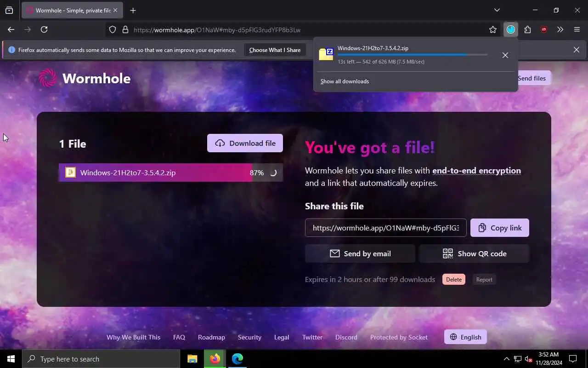Image resolution: width=588 pixels, height=368 pixels.
Task: Click the taskbar clock showing 3:52 AM
Action: [x=548, y=359]
